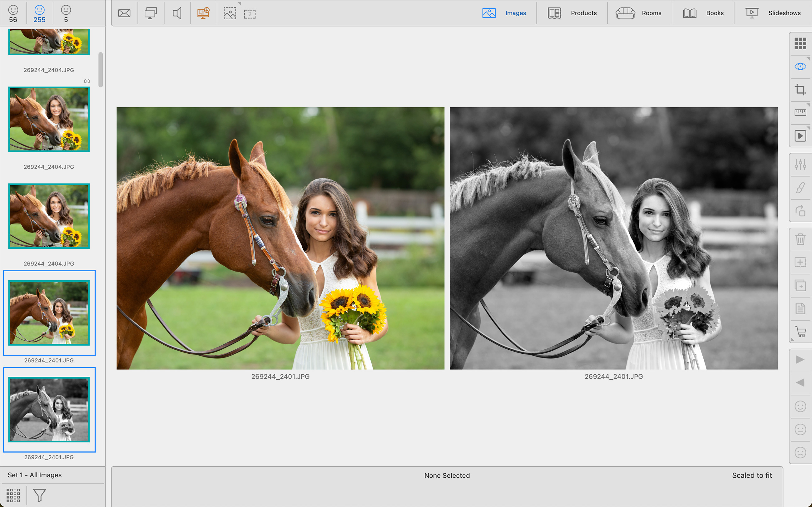The width and height of the screenshot is (812, 507).
Task: Open the shopping cart
Action: (800, 332)
